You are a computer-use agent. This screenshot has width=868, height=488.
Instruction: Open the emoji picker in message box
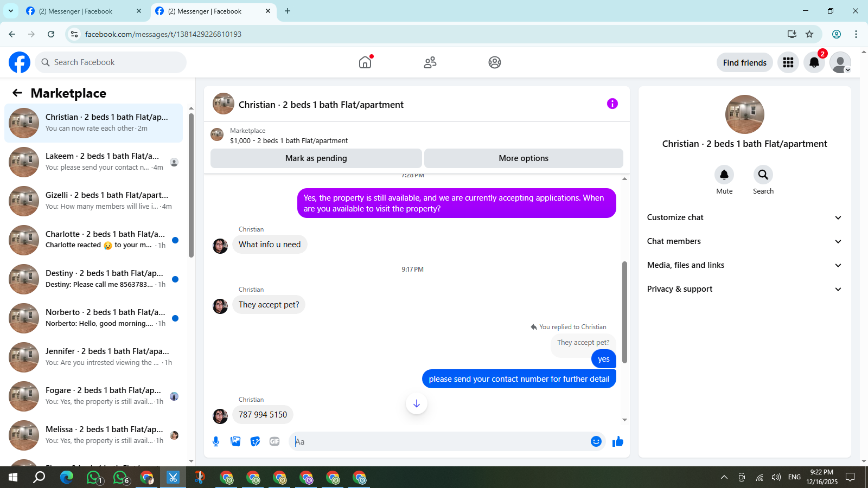tap(596, 441)
